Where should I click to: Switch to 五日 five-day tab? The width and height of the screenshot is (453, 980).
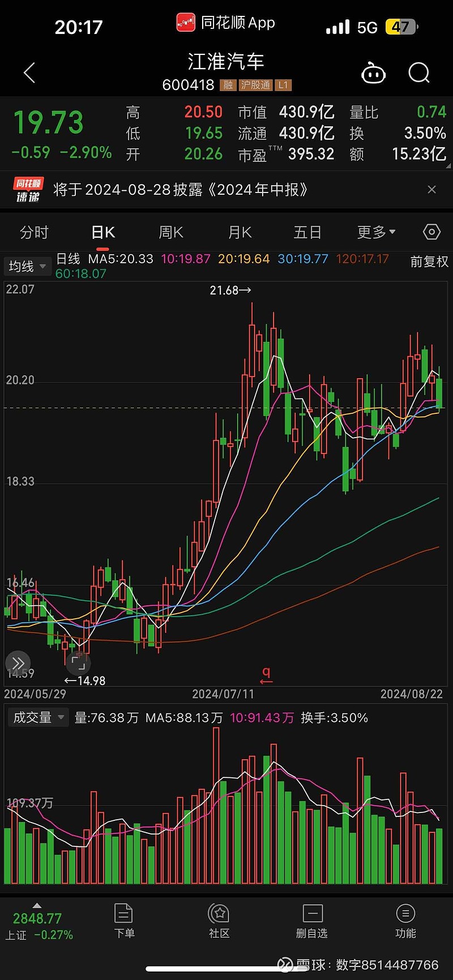pyautogui.click(x=307, y=232)
